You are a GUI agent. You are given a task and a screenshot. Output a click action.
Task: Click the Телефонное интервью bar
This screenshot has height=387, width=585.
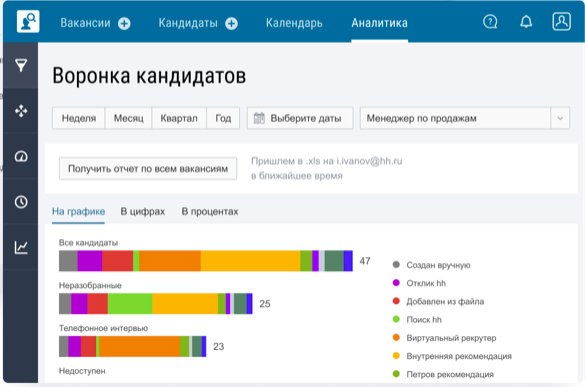click(132, 346)
